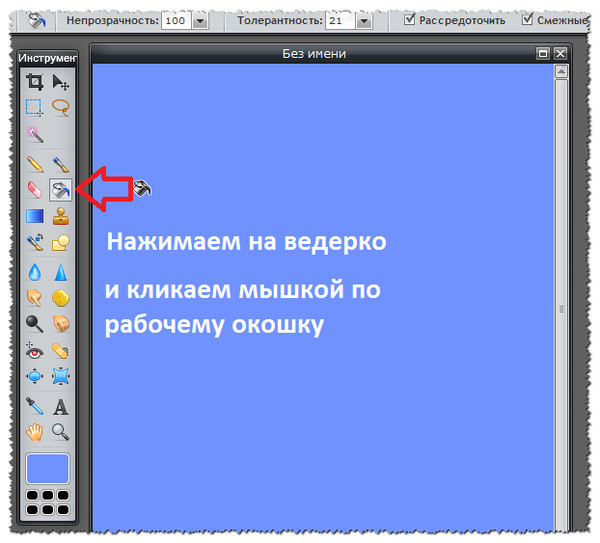Select the Pencil tool
This screenshot has height=543, width=600.
click(34, 164)
